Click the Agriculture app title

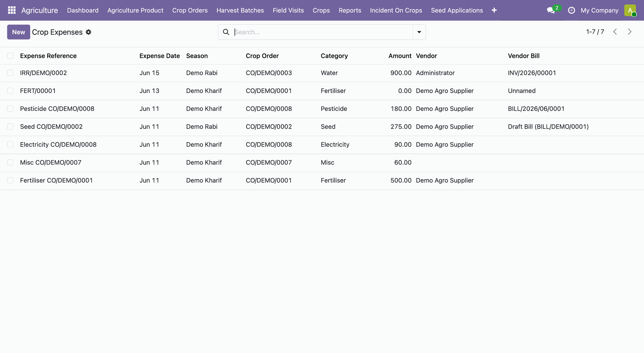coord(40,10)
